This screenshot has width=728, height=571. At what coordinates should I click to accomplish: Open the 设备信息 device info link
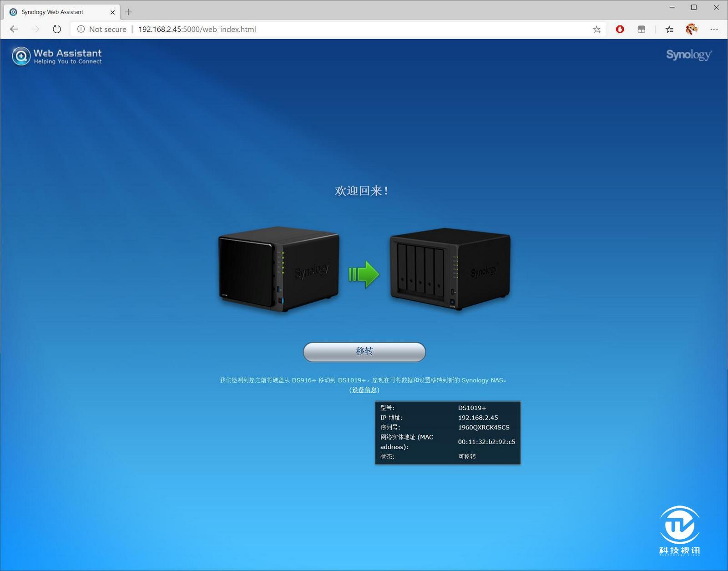(364, 390)
